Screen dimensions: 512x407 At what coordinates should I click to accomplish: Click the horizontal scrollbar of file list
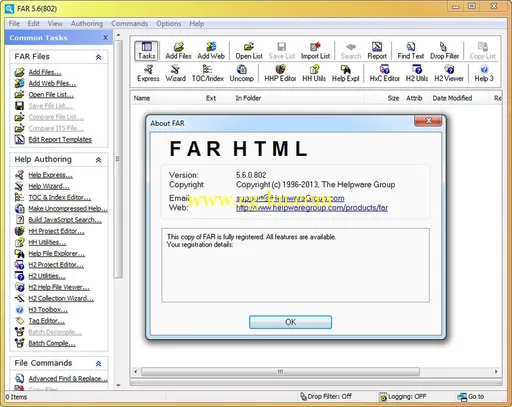[x=280, y=371]
